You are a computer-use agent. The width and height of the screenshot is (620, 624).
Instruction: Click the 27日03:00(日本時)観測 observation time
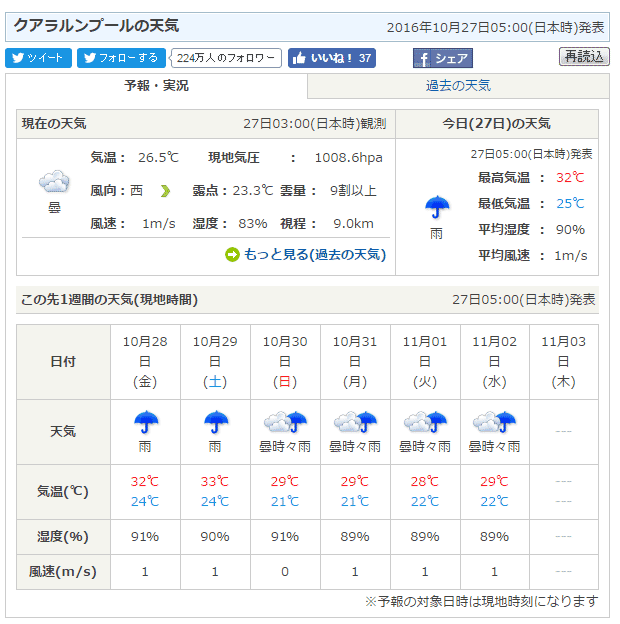[x=315, y=124]
